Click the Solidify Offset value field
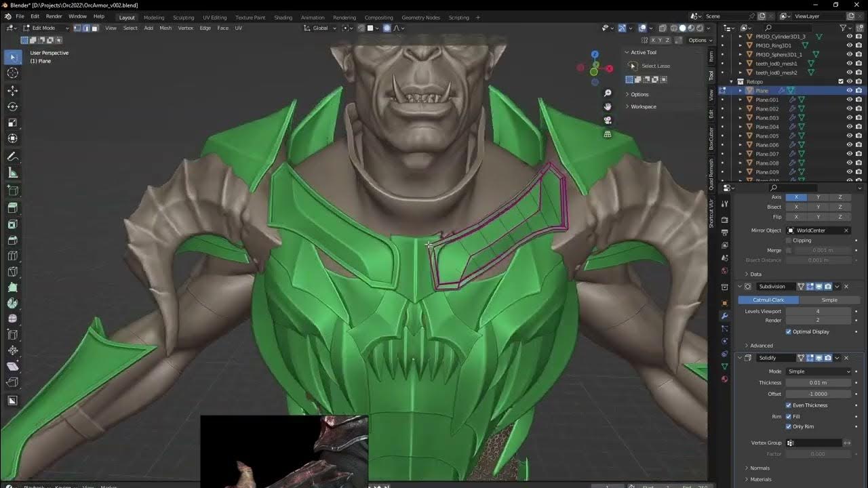This screenshot has width=868, height=488. click(x=818, y=394)
